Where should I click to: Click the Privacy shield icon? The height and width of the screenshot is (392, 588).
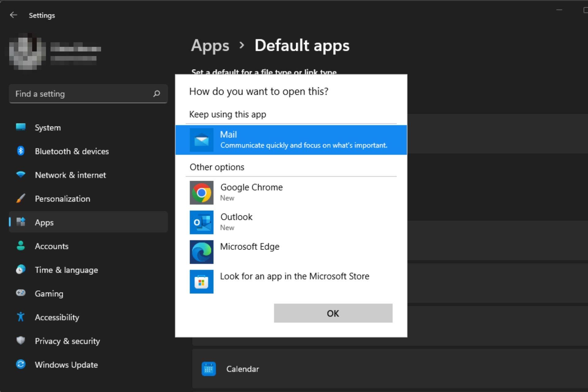(21, 340)
